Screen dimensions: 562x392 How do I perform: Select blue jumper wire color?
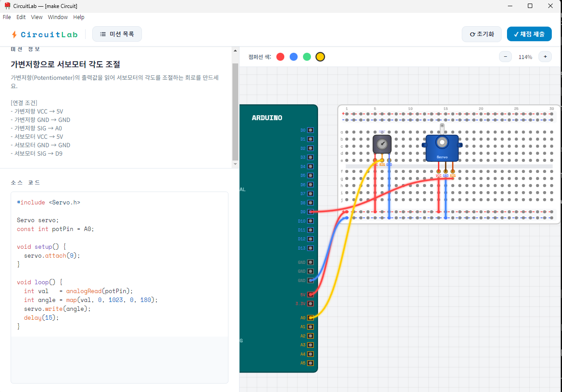point(294,57)
